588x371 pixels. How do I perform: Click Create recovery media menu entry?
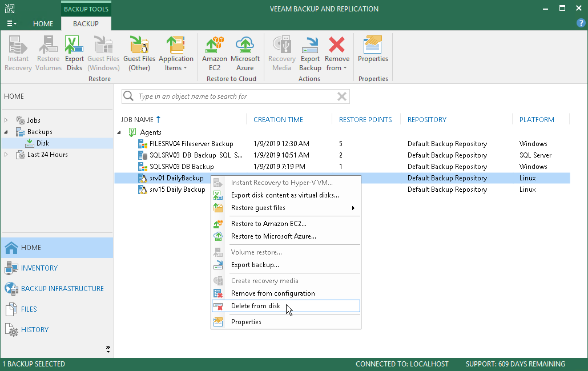click(286, 281)
